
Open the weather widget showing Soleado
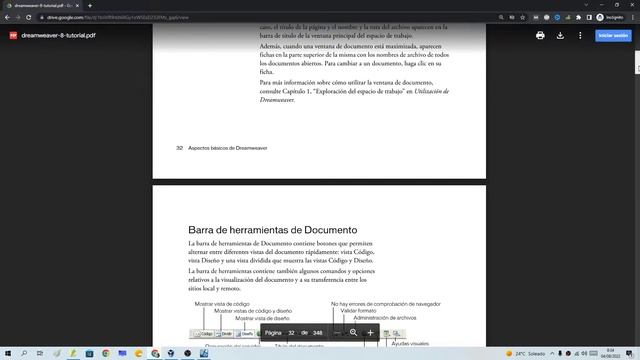coord(525,353)
